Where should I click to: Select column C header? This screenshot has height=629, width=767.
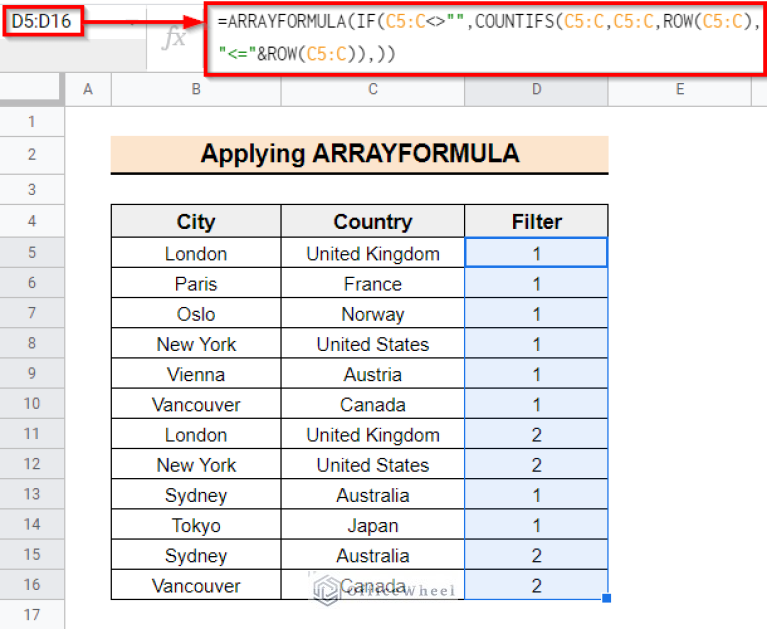(x=372, y=90)
